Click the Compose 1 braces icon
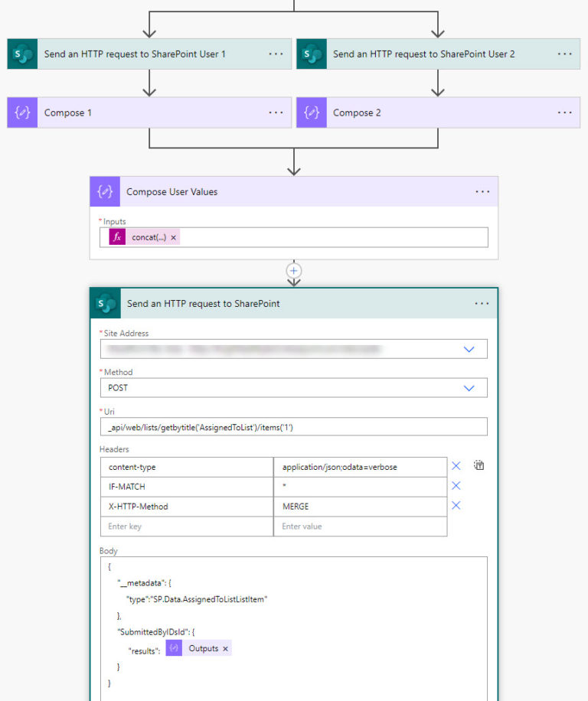 pos(21,112)
